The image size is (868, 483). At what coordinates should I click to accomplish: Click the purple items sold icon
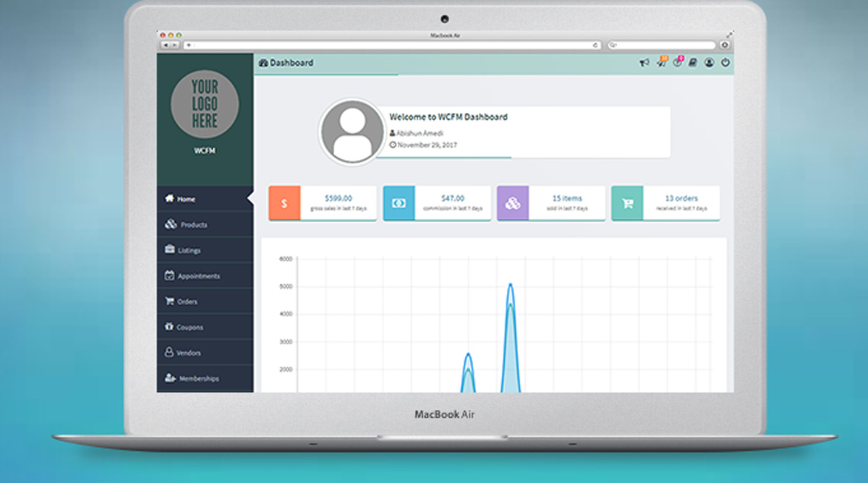tap(512, 203)
